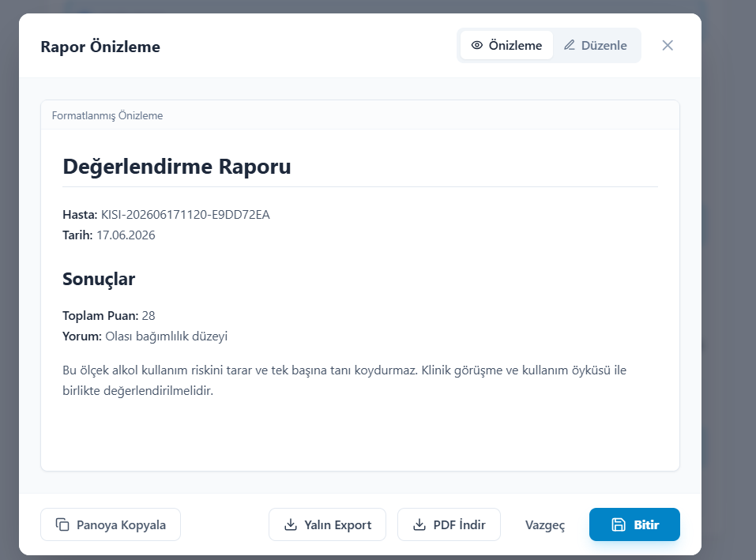The height and width of the screenshot is (560, 756).
Task: Click the Yalın Export button
Action: click(x=327, y=524)
